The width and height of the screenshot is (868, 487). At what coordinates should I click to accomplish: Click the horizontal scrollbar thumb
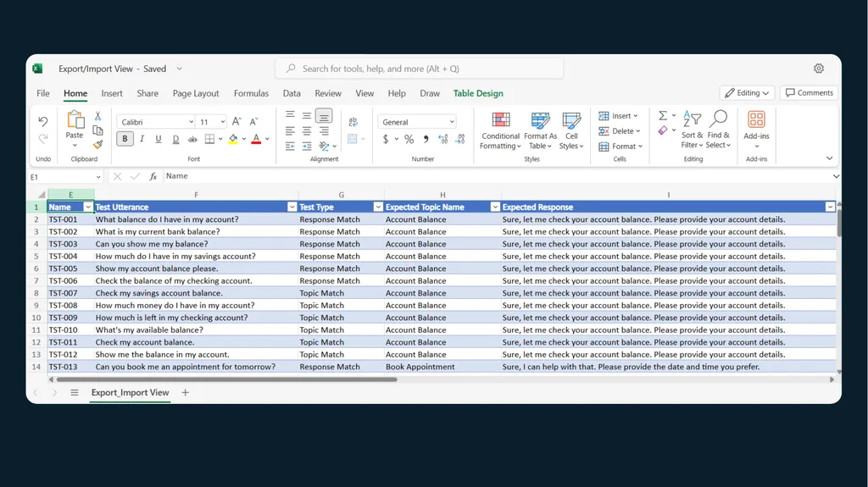point(227,379)
